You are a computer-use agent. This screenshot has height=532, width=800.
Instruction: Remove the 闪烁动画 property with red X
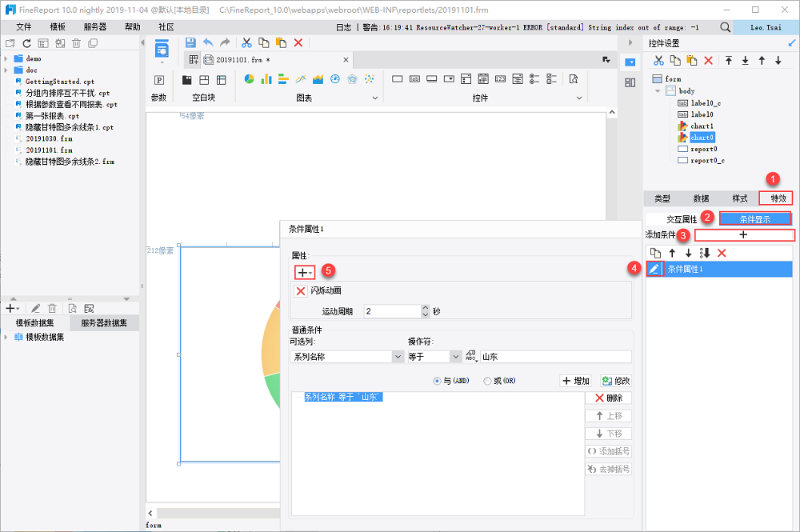click(x=301, y=291)
